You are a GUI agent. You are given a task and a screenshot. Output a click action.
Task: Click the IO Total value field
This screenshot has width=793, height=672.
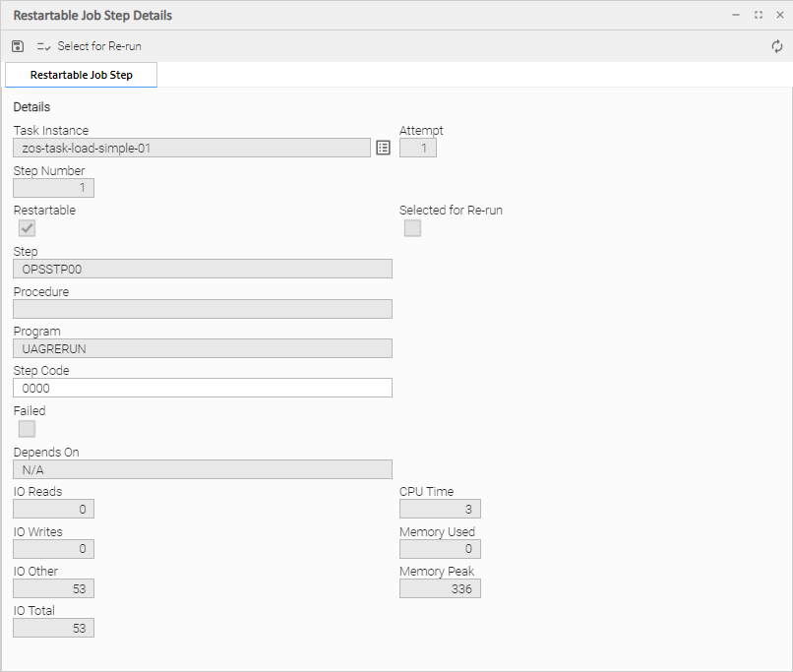[54, 628]
